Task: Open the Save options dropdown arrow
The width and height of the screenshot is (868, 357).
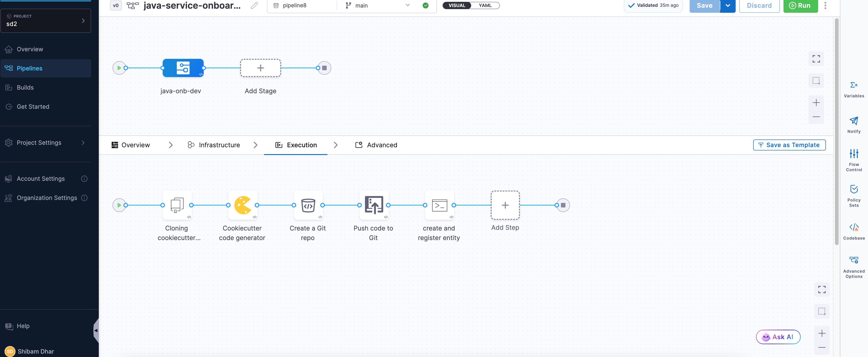Action: click(x=727, y=5)
